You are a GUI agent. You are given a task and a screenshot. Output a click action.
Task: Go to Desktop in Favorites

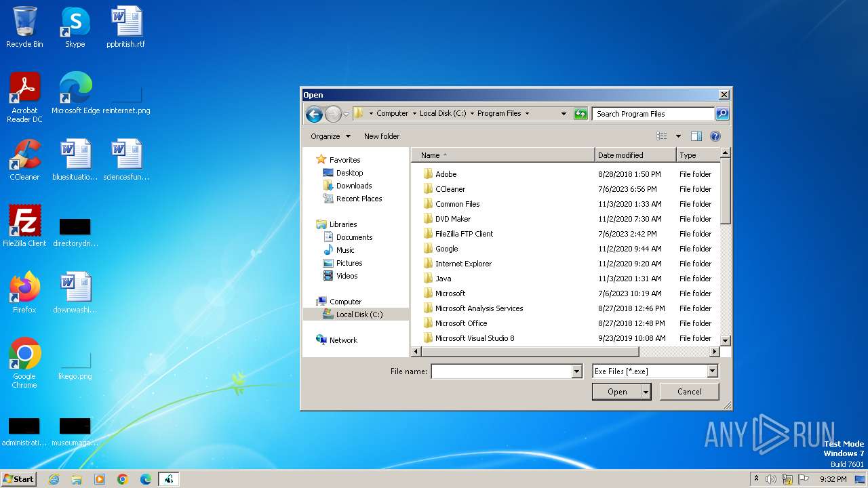(x=349, y=173)
